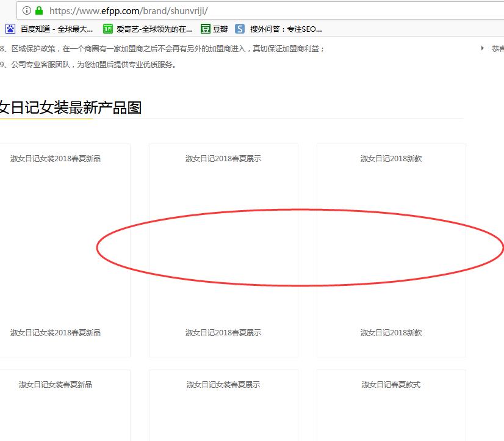This screenshot has width=504, height=441.
Task: Click the 淑女日记女装2018春夏新品 caption below the image
Action: 56,333
